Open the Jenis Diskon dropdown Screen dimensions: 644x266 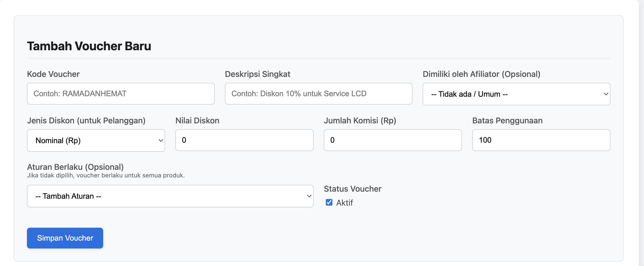pos(96,141)
